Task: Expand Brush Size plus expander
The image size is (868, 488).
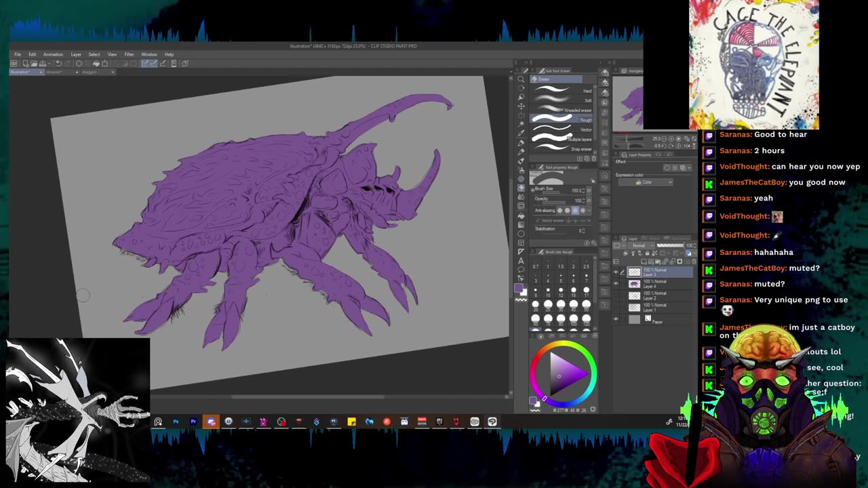Action: (532, 190)
